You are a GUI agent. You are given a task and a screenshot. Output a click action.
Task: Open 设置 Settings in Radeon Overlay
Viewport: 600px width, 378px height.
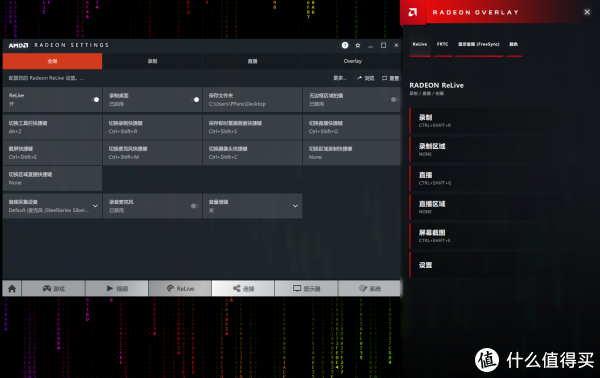tap(501, 265)
